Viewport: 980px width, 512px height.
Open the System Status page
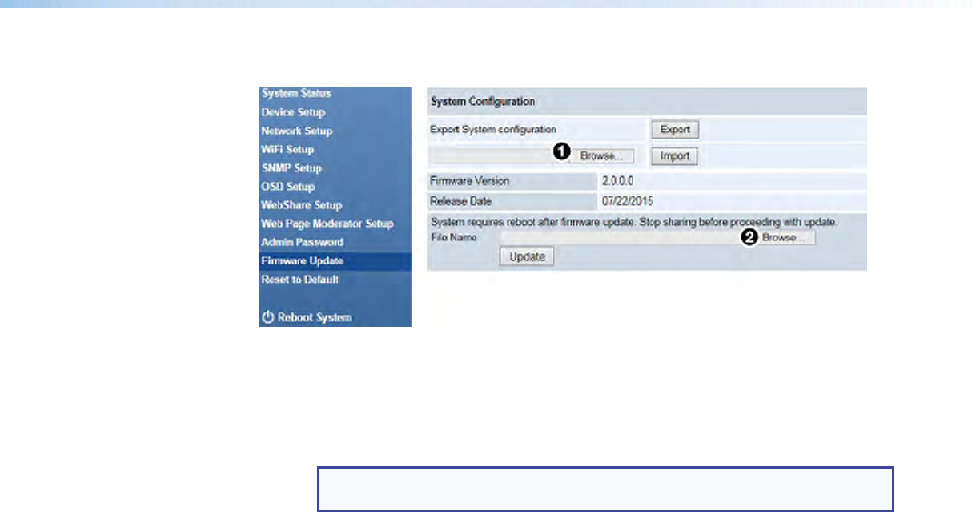(x=296, y=94)
